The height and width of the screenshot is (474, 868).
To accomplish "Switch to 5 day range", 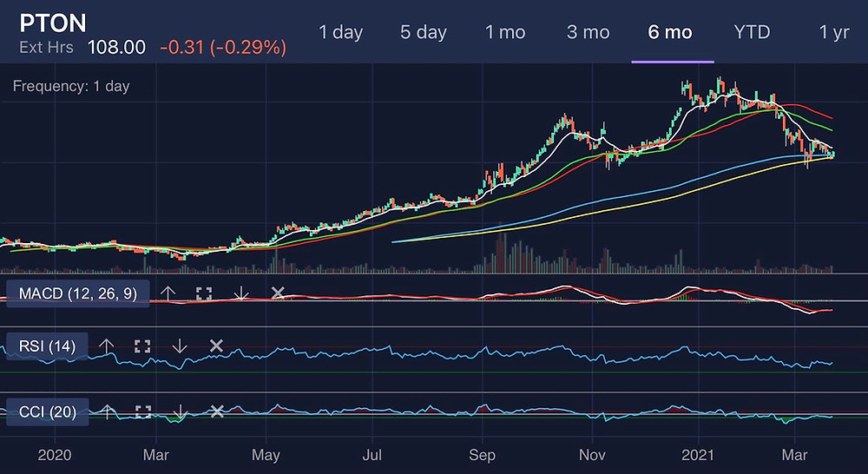I will click(424, 32).
